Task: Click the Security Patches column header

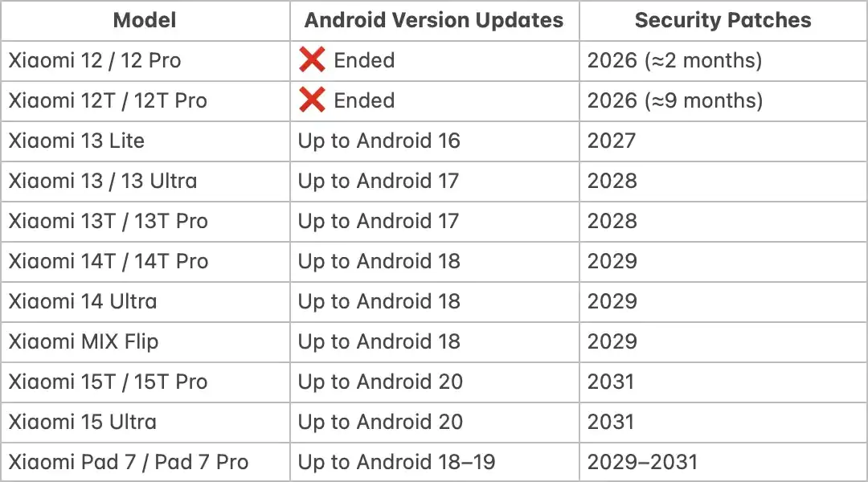Action: click(723, 21)
